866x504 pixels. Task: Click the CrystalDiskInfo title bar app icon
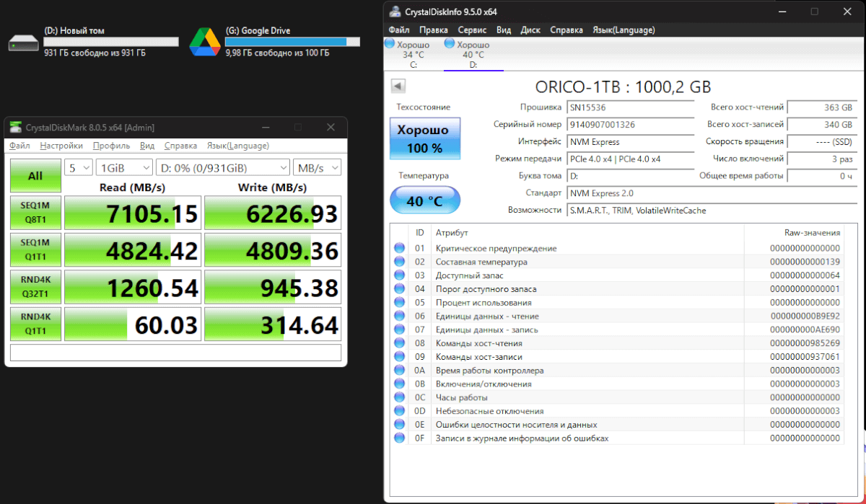tap(395, 12)
